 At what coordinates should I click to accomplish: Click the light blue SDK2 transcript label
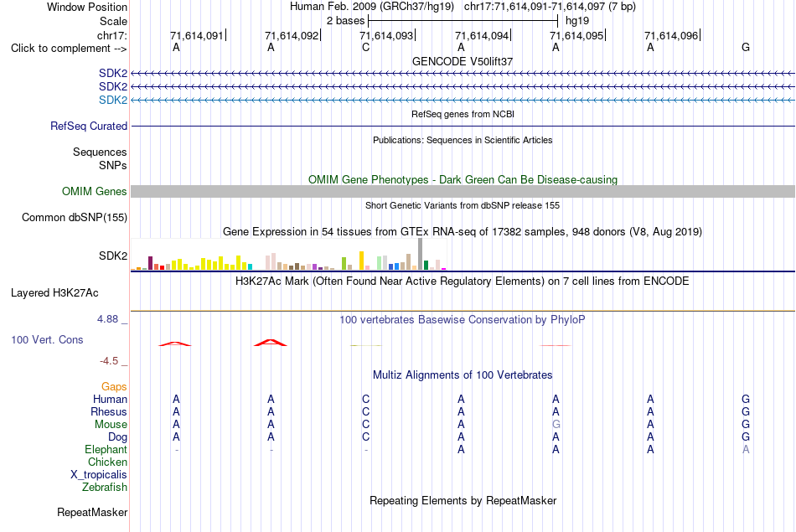click(x=113, y=100)
